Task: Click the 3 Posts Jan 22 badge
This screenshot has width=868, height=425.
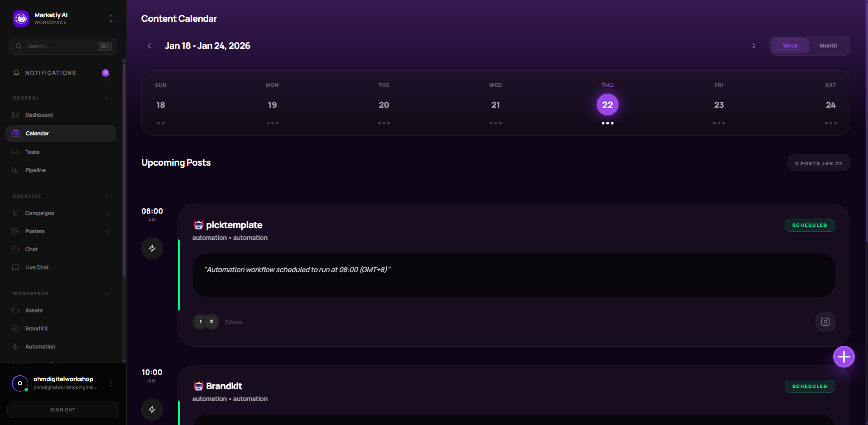Action: pos(818,162)
